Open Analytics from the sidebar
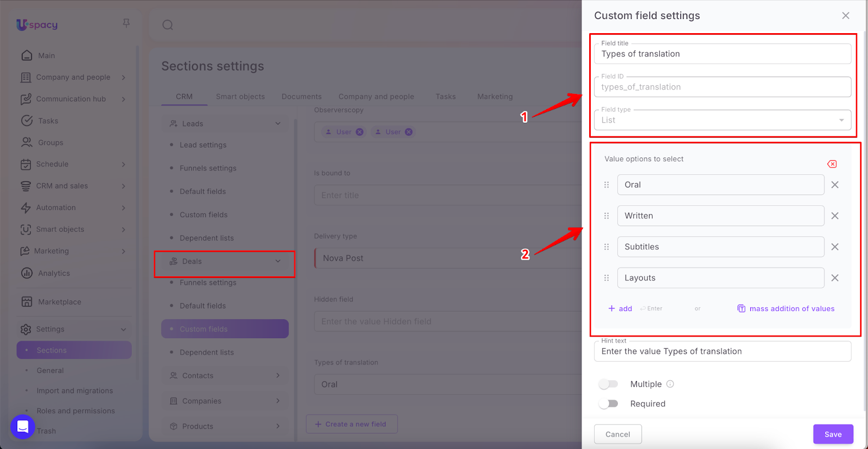This screenshot has width=868, height=449. point(54,273)
